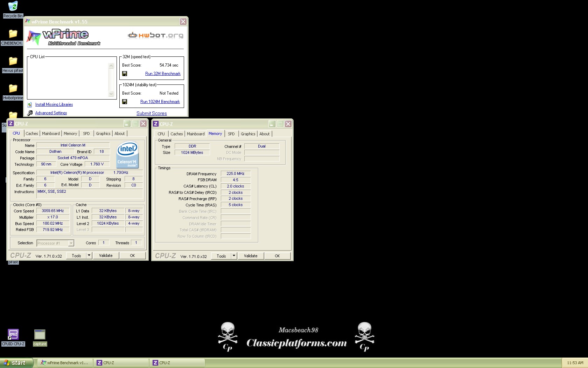Click the CPU-Z title icon in right window
This screenshot has height=368, width=588.
(156, 124)
